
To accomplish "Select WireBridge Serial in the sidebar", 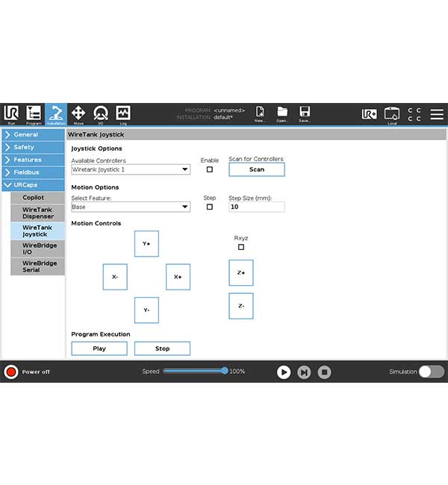I will point(38,266).
